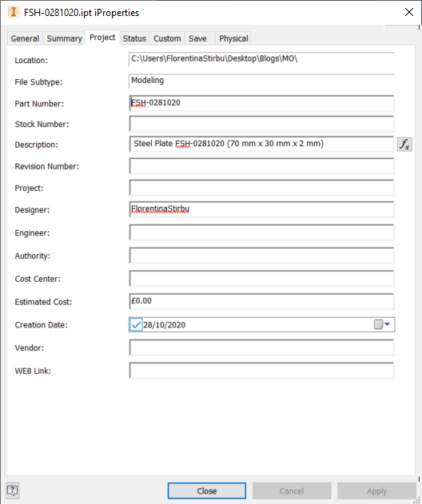
Task: Click the Apply button
Action: coord(376,491)
